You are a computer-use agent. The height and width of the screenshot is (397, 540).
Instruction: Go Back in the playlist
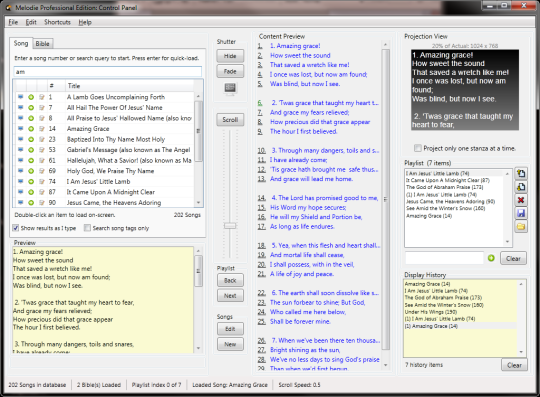(x=230, y=280)
